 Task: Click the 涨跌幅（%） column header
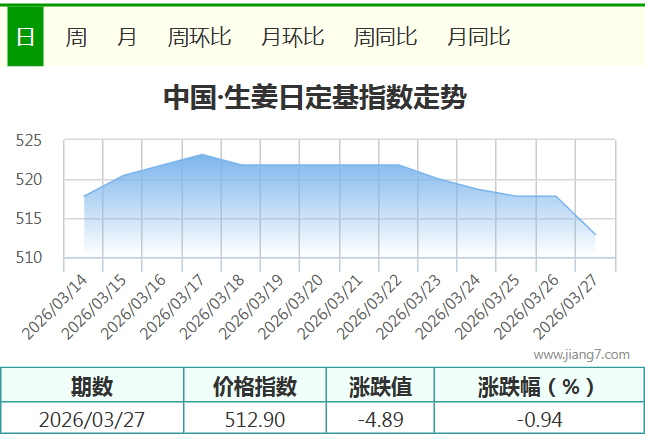pos(537,386)
